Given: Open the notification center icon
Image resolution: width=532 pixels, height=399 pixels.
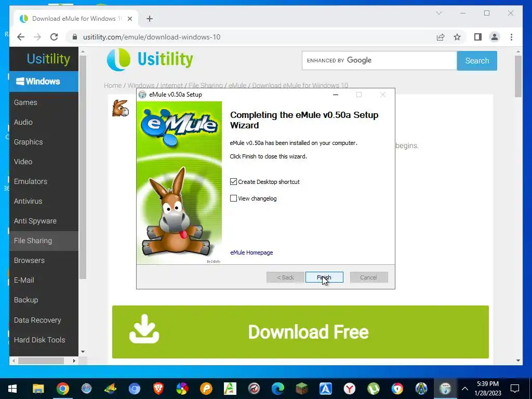Looking at the screenshot, I should tap(515, 389).
